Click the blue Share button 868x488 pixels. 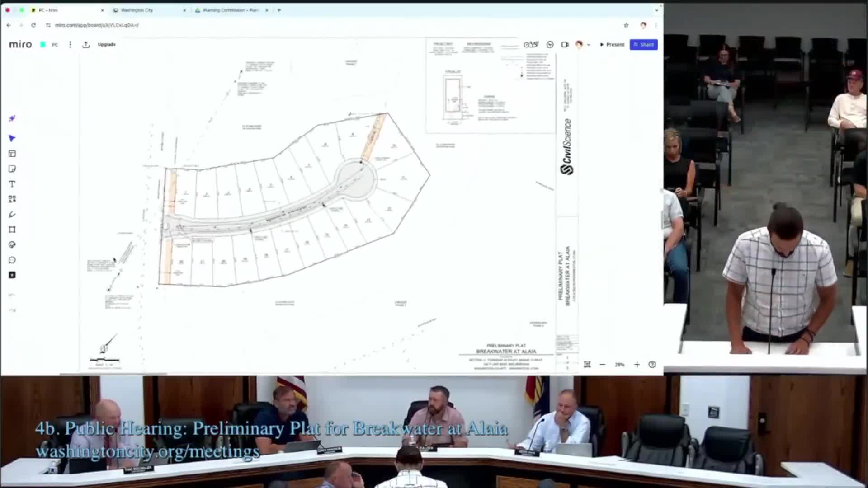tap(644, 44)
